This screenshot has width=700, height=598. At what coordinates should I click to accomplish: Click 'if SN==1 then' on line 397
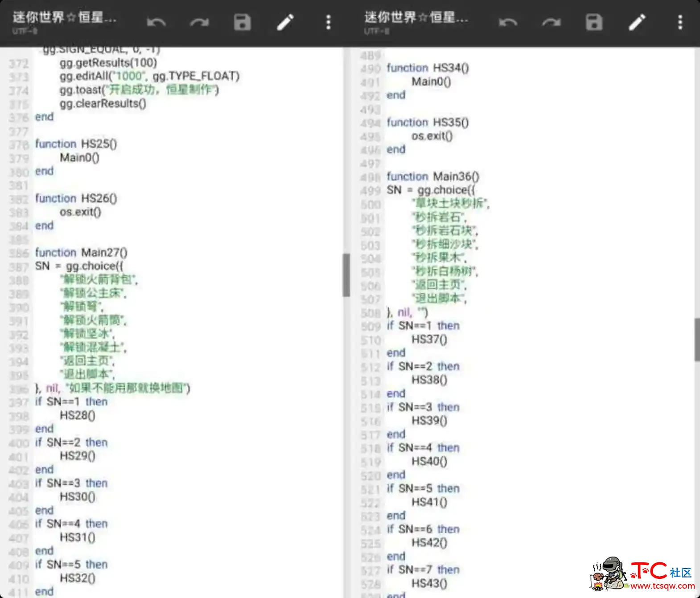point(71,402)
